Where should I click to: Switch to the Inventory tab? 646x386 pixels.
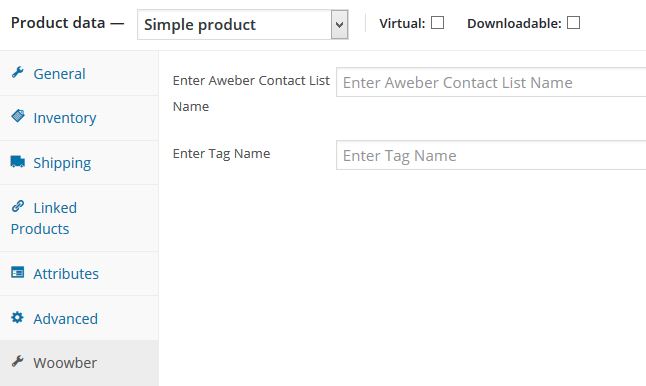[x=79, y=118]
